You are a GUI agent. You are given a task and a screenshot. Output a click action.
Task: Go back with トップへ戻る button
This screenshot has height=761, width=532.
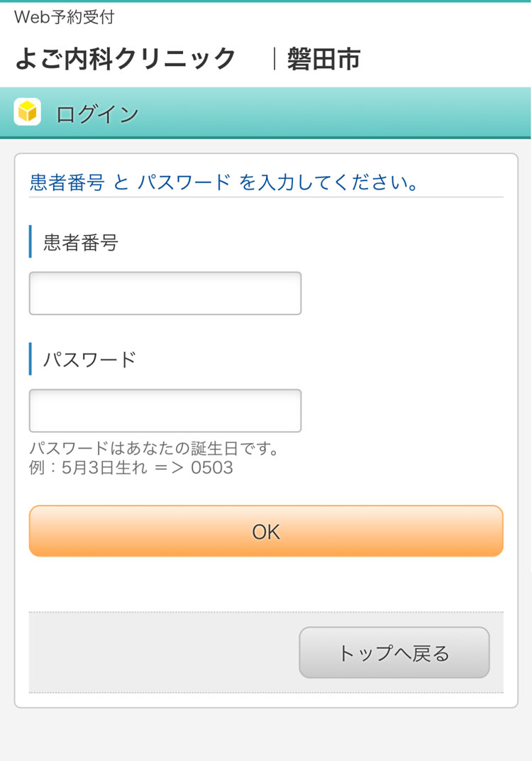click(x=394, y=652)
